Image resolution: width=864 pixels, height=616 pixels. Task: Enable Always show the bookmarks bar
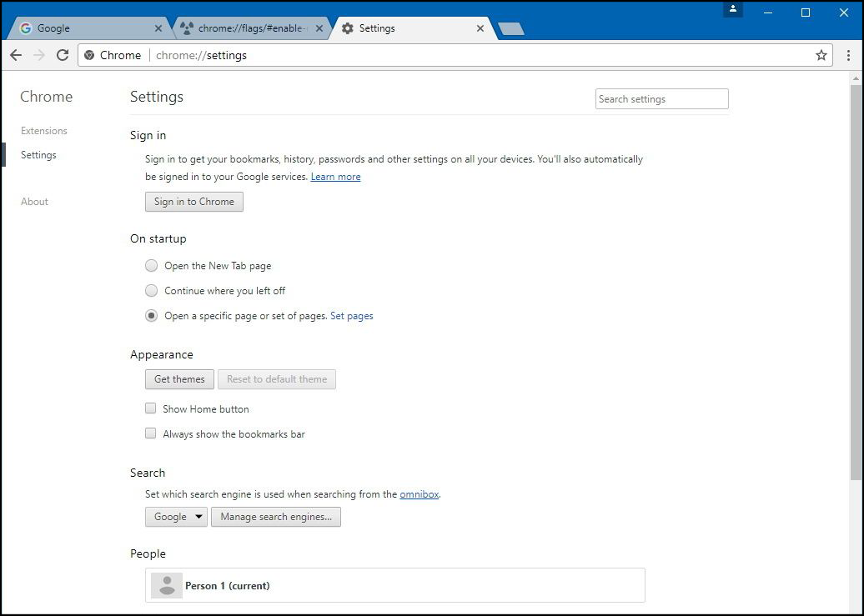[150, 433]
